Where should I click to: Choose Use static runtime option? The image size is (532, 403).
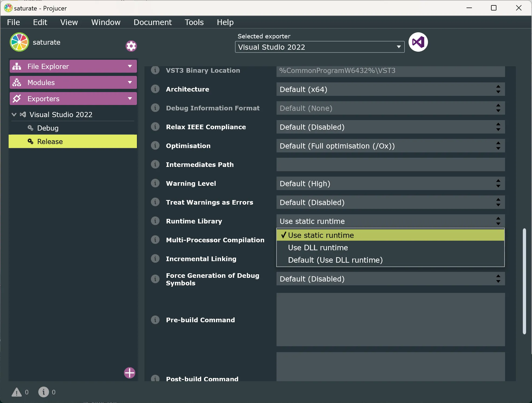pyautogui.click(x=391, y=235)
